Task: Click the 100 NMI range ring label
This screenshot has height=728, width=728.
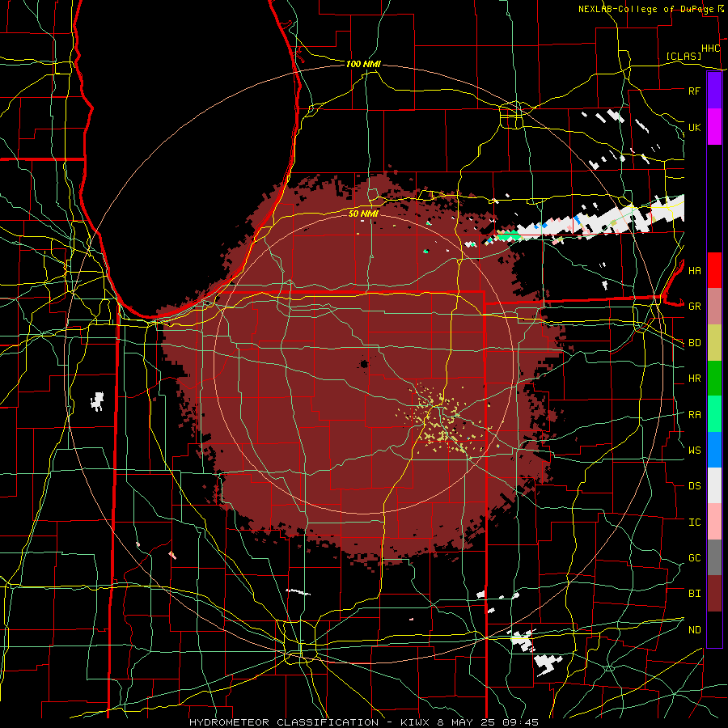Action: click(x=363, y=64)
